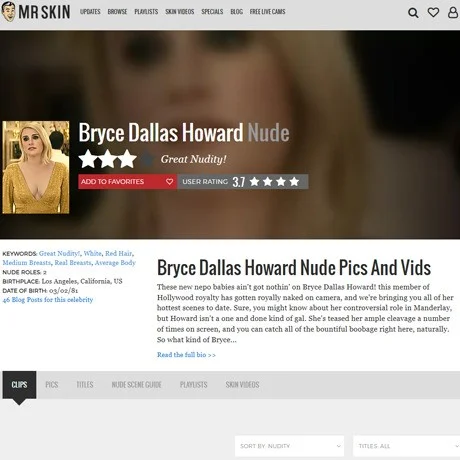460x460 pixels.
Task: Click the profile portrait thumbnail
Action: click(x=36, y=167)
